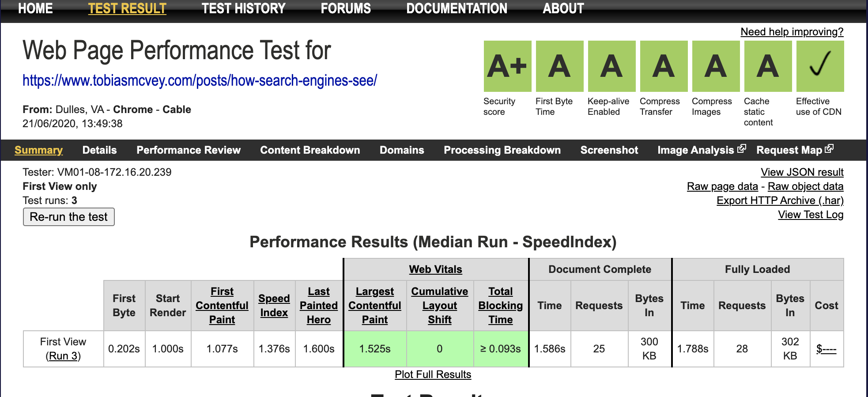This screenshot has width=868, height=397.
Task: Open the Content Breakdown tab
Action: [x=310, y=150]
